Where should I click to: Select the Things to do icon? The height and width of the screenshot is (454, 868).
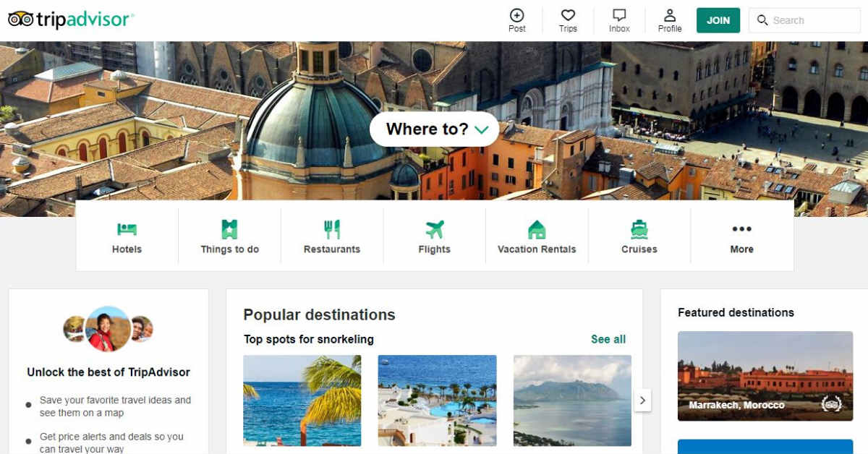tap(229, 229)
